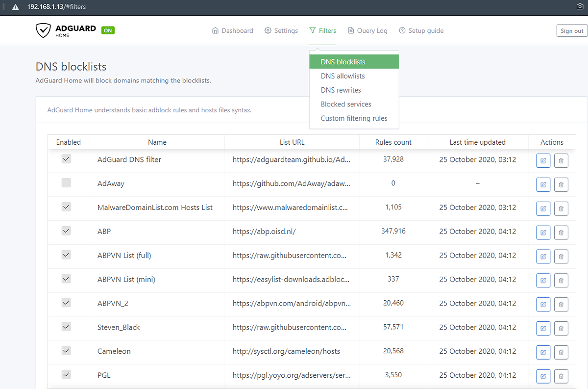
Task: Disable the AdGuard DNS filter checkbox
Action: point(66,159)
